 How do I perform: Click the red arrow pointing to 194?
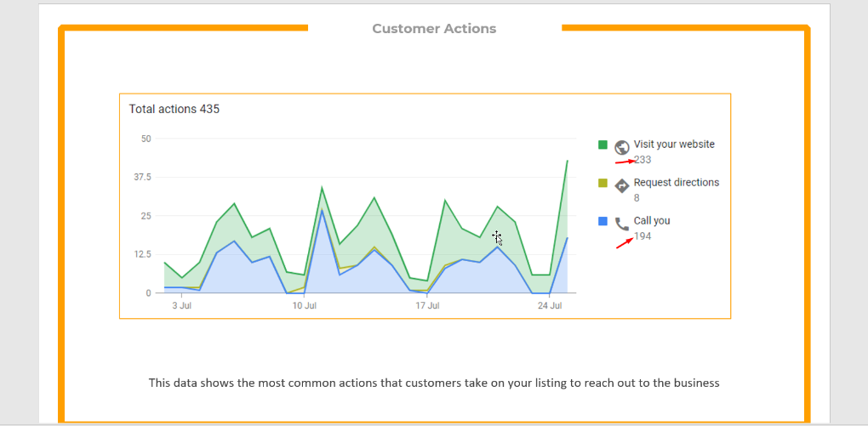point(625,242)
